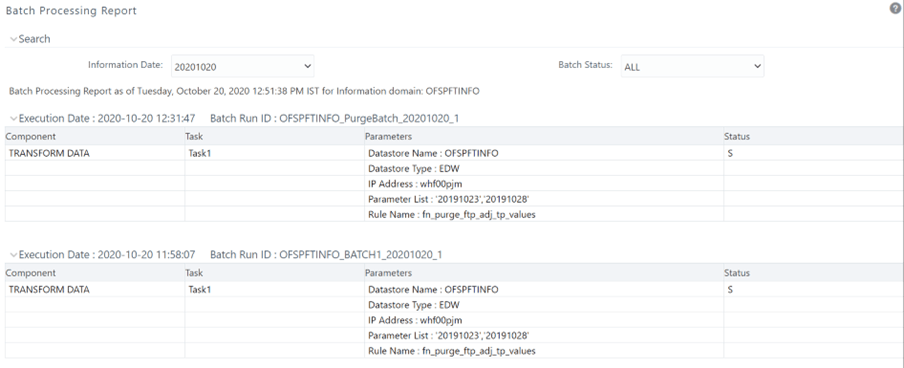Click the report timestamp line for OFSPFTINFO
The height and width of the screenshot is (368, 904).
[x=244, y=91]
